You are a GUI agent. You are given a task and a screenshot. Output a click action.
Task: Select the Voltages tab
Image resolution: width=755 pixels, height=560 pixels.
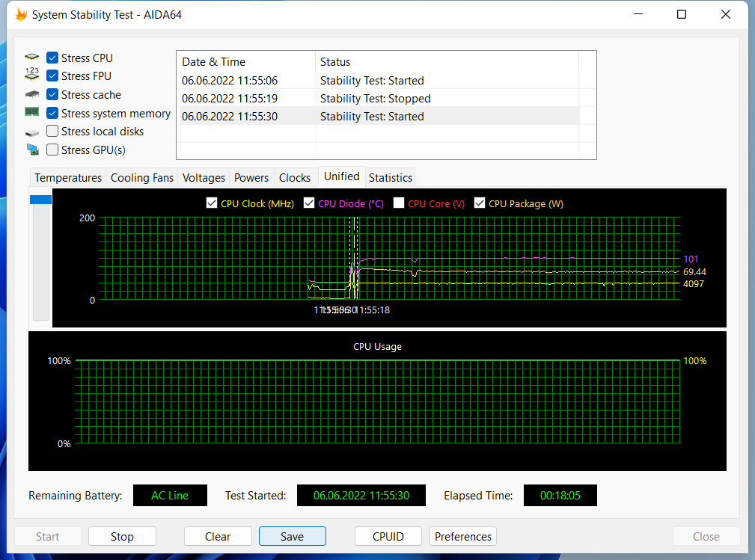(204, 177)
